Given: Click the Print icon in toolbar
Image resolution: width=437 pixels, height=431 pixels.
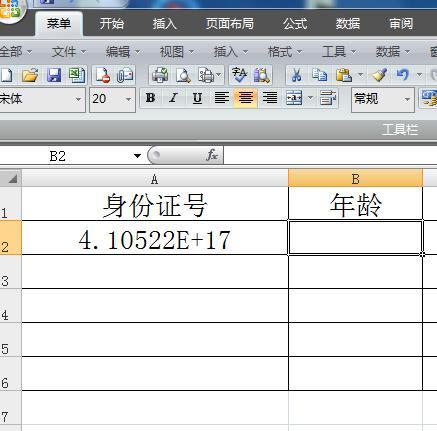Looking at the screenshot, I should pyautogui.click(x=160, y=75).
